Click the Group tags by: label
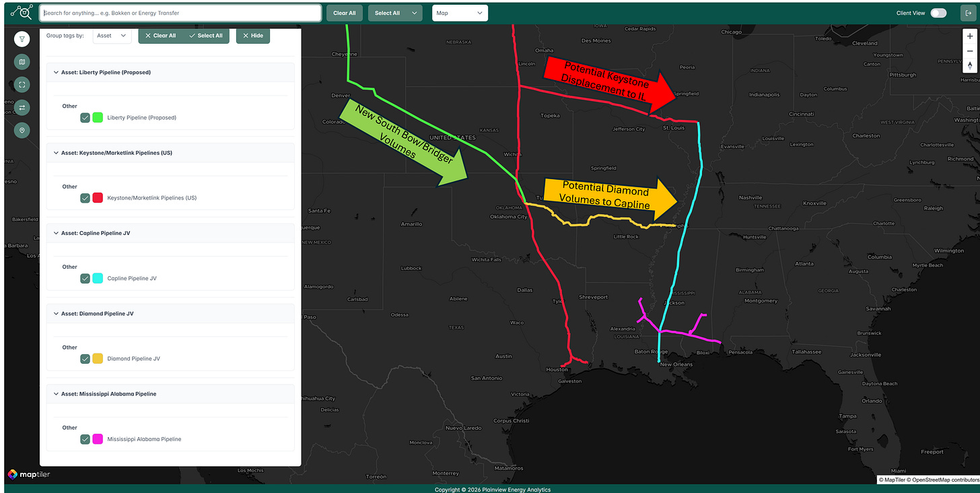This screenshot has height=493, width=980. (65, 36)
